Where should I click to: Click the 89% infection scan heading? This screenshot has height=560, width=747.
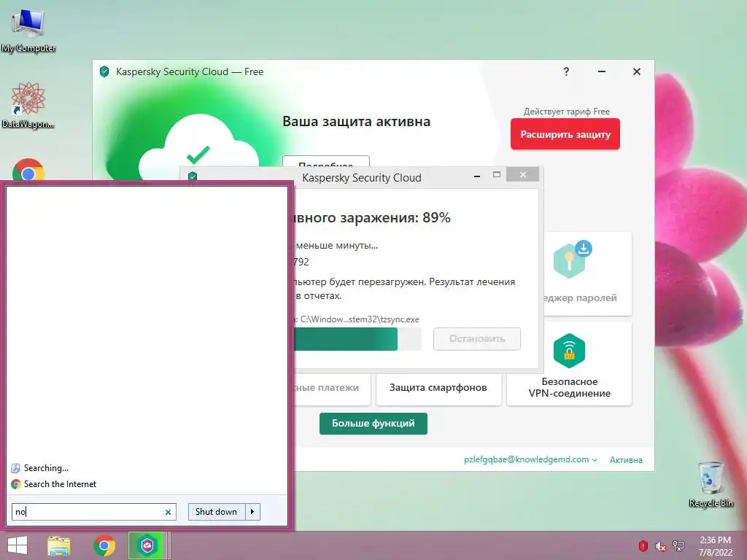[373, 217]
